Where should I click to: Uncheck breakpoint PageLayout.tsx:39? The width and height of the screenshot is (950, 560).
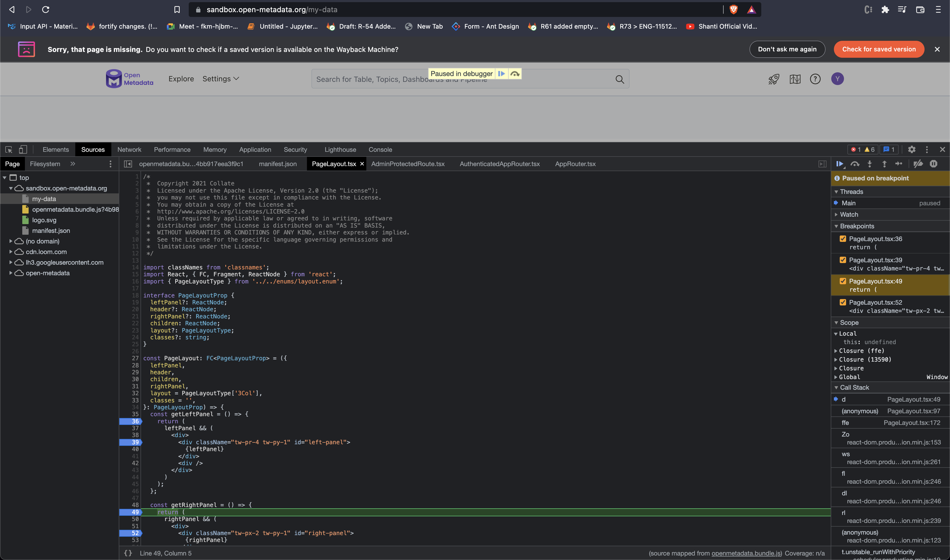pyautogui.click(x=843, y=260)
